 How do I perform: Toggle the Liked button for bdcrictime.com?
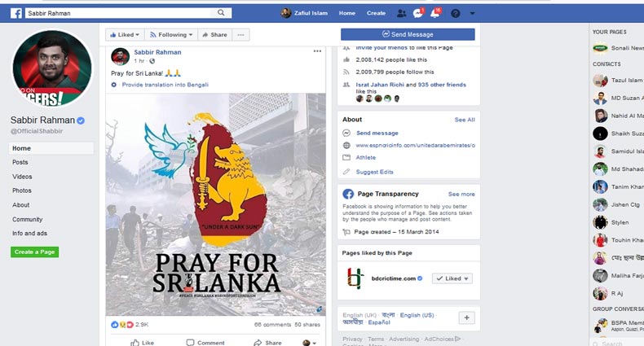[x=452, y=278]
